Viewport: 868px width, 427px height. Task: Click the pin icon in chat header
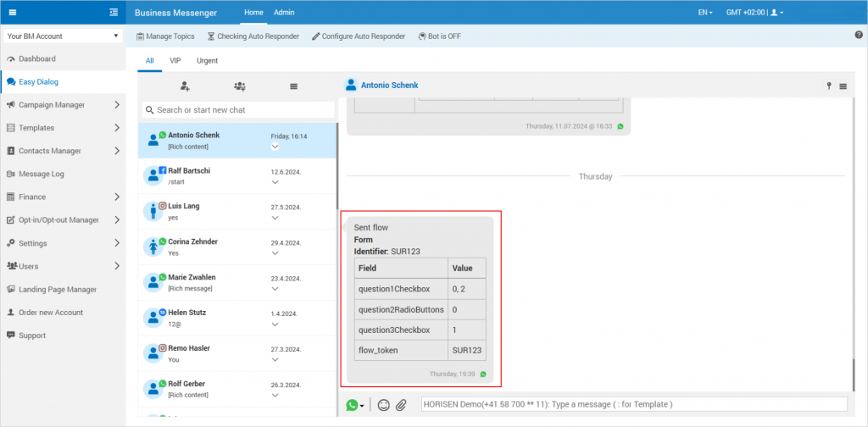pos(829,86)
